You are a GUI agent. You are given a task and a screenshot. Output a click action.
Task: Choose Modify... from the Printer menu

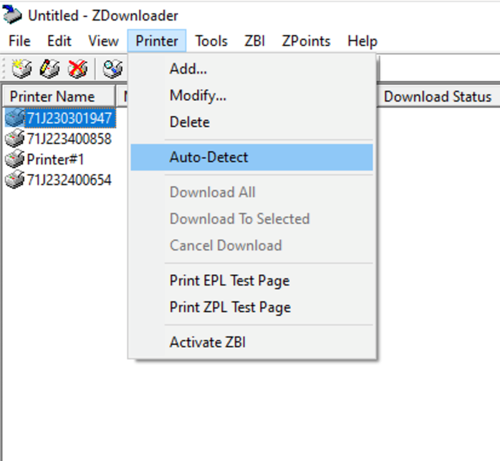[252, 95]
